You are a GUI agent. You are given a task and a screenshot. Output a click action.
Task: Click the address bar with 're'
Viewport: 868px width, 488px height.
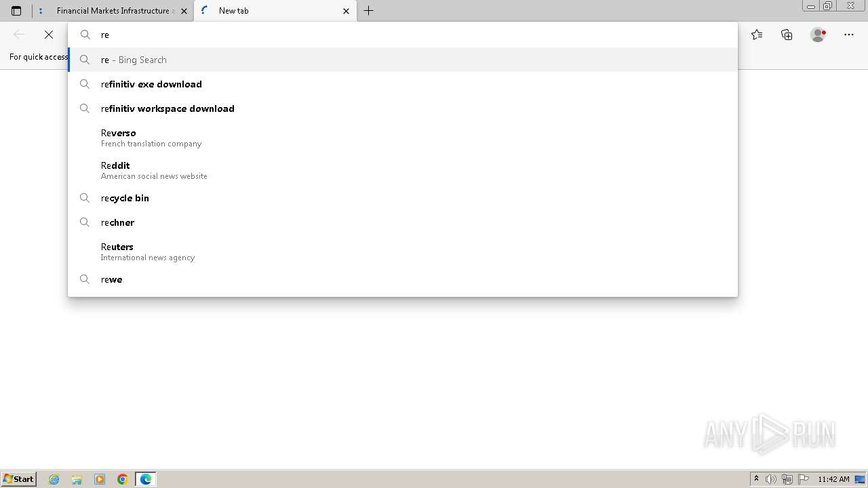403,35
